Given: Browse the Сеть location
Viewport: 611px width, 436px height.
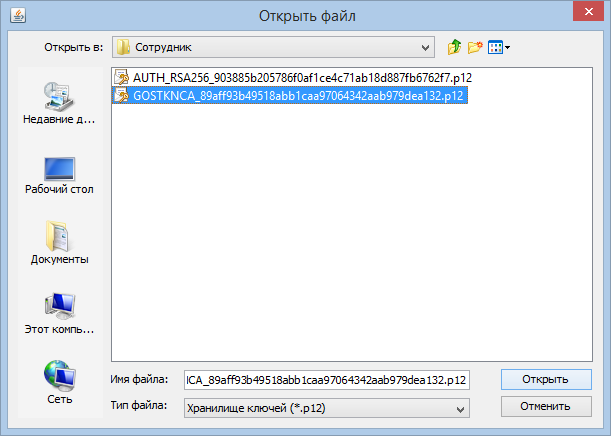Looking at the screenshot, I should [x=58, y=384].
